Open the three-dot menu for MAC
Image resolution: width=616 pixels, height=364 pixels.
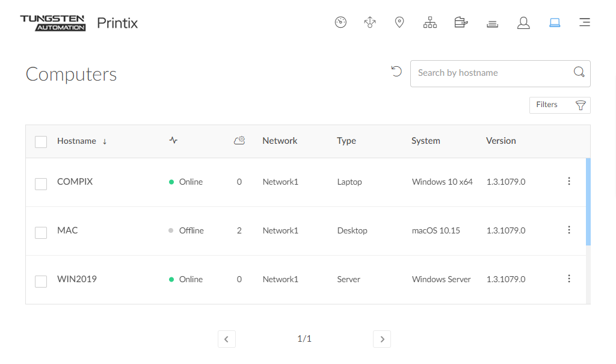point(569,230)
